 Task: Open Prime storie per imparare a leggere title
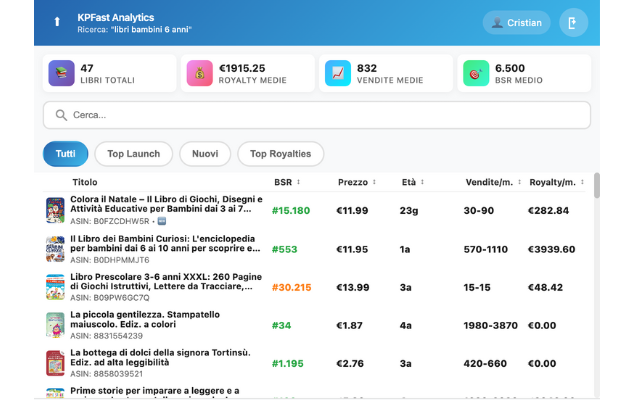[155, 393]
